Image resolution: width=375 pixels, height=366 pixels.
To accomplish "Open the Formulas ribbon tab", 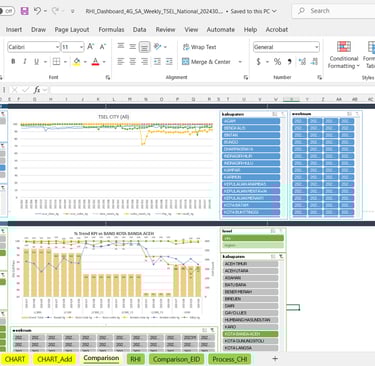I will point(111,29).
